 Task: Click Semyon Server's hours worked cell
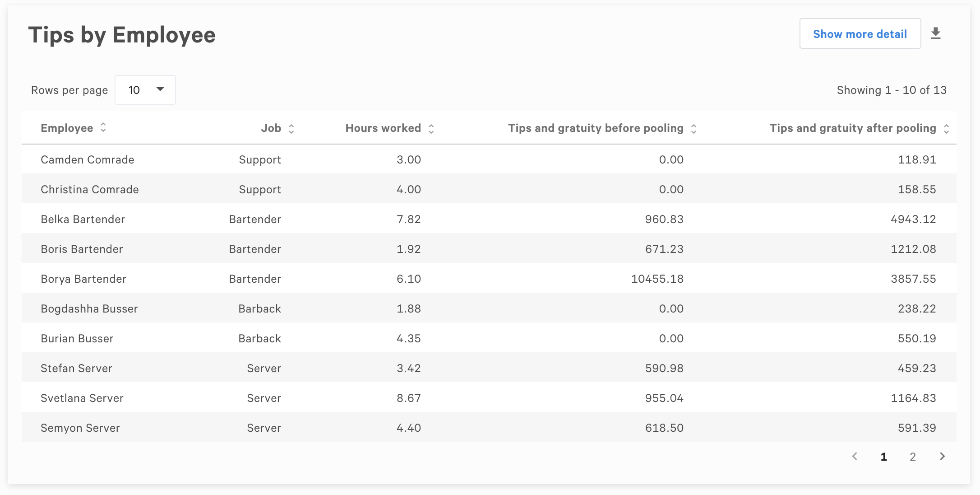408,428
